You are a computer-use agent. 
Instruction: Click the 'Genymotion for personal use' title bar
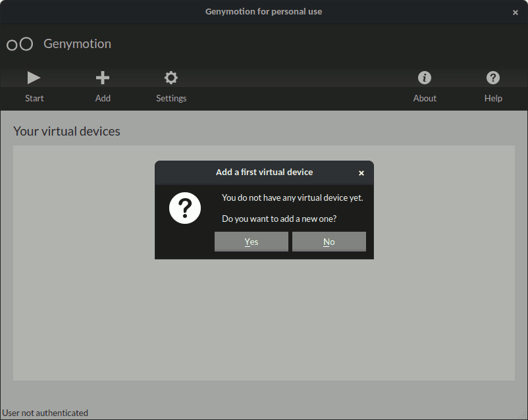pyautogui.click(x=263, y=11)
